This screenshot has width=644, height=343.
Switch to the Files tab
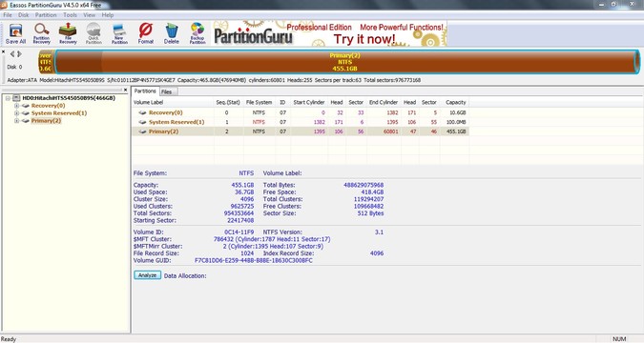point(167,91)
